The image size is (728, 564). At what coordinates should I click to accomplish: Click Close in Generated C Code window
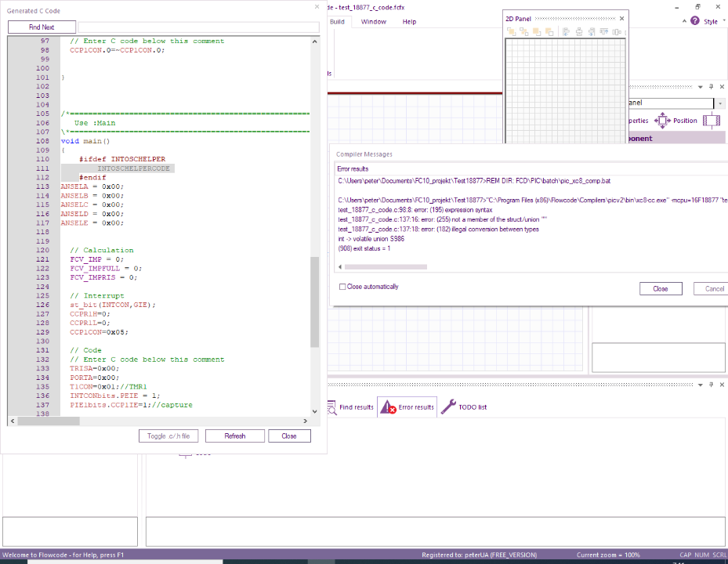(x=289, y=436)
